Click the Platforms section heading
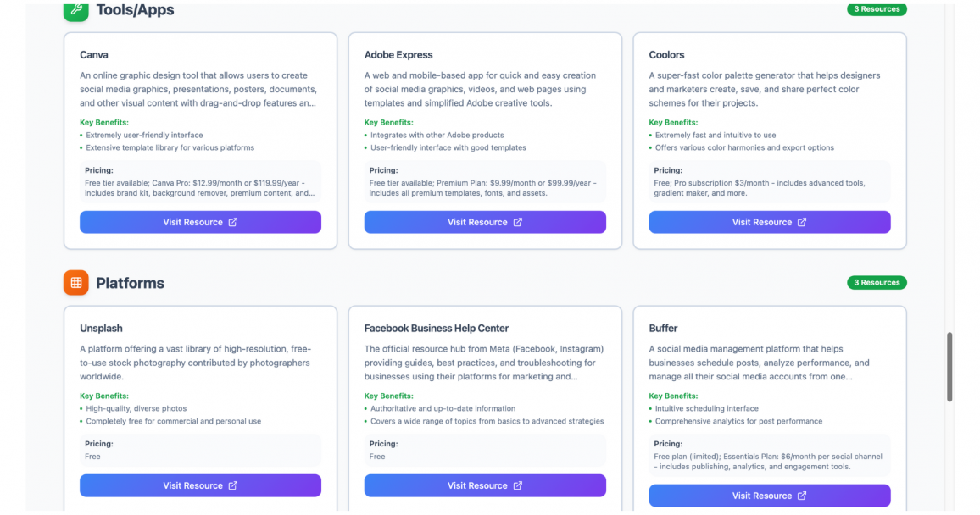980x515 pixels. click(x=130, y=283)
